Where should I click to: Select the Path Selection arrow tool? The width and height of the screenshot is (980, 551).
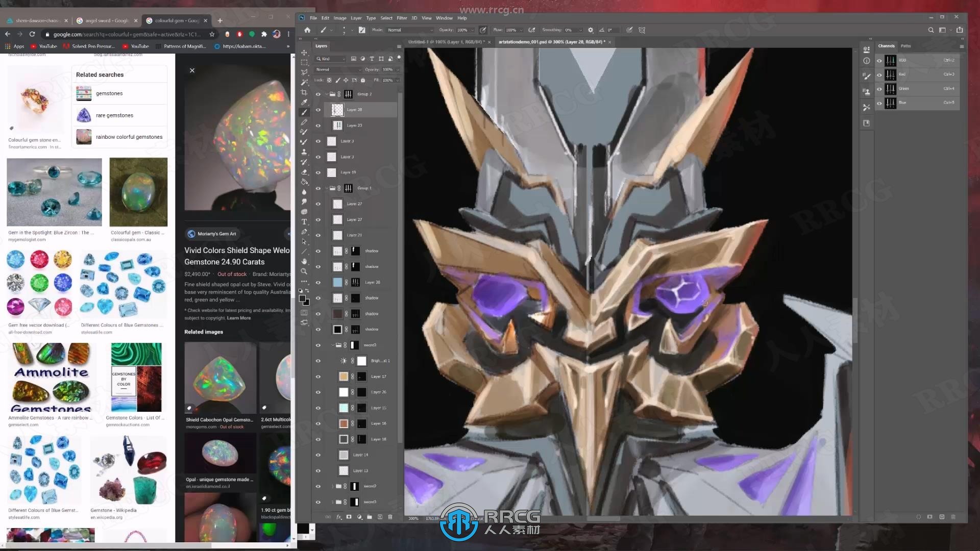304,241
